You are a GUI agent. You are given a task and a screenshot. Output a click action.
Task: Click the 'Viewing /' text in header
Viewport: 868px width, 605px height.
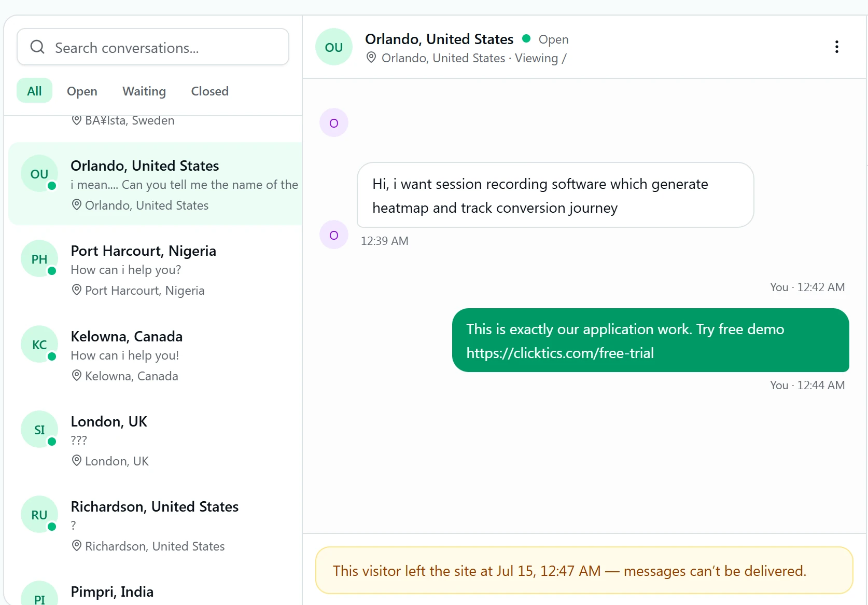541,58
